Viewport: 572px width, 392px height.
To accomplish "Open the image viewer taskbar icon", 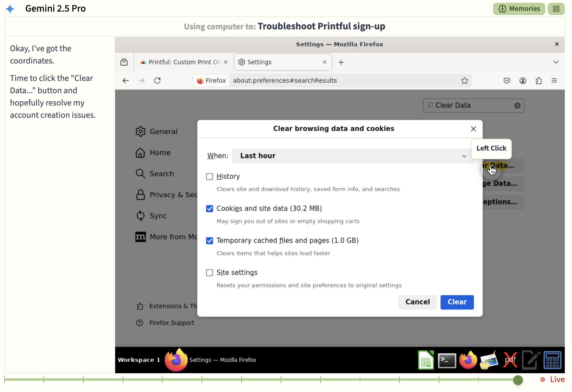I will point(489,361).
